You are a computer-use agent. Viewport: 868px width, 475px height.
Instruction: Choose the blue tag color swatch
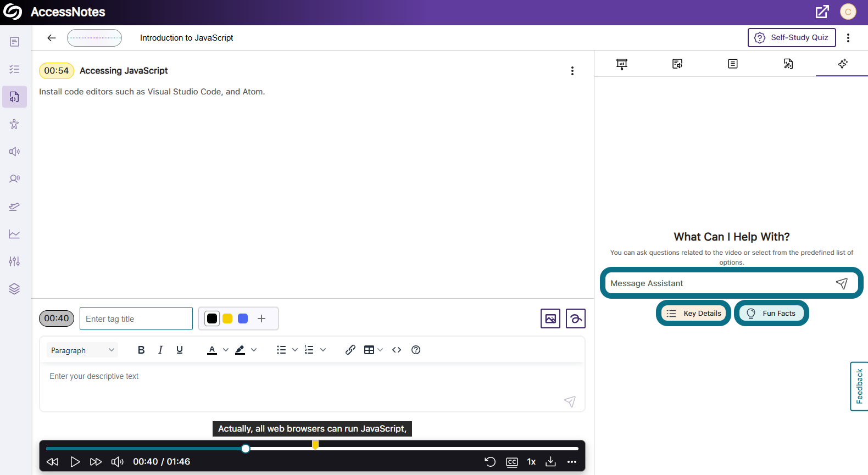[x=243, y=318]
